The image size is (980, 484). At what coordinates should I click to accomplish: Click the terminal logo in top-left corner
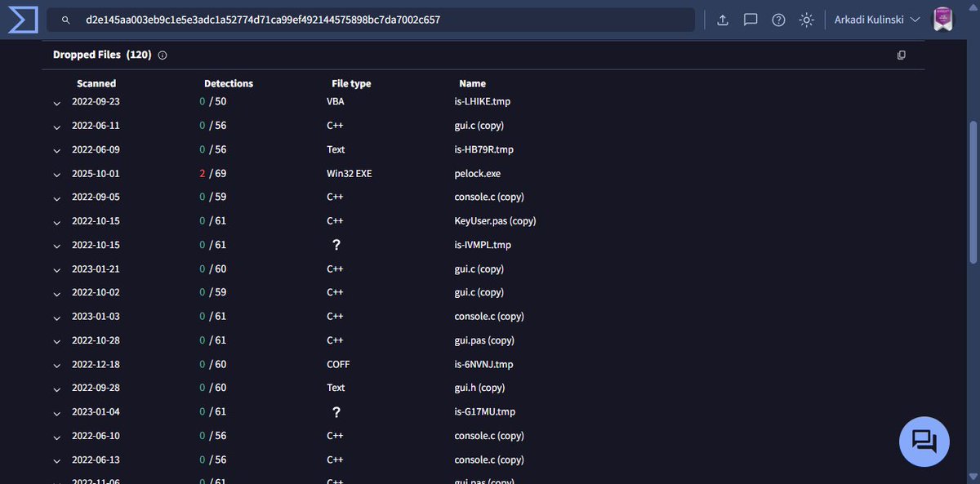coord(21,19)
